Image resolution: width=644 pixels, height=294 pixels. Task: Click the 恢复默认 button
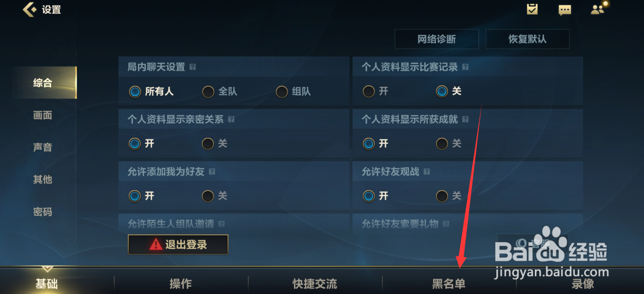(528, 39)
